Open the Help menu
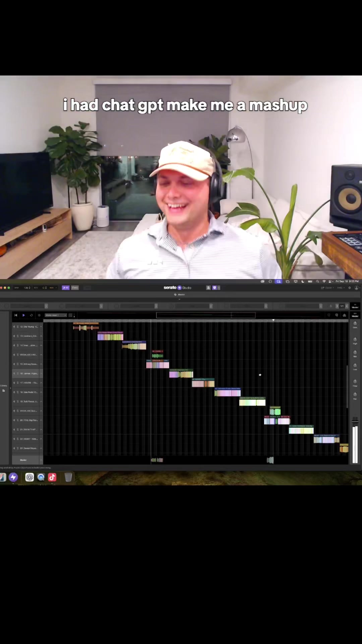 (x=340, y=288)
